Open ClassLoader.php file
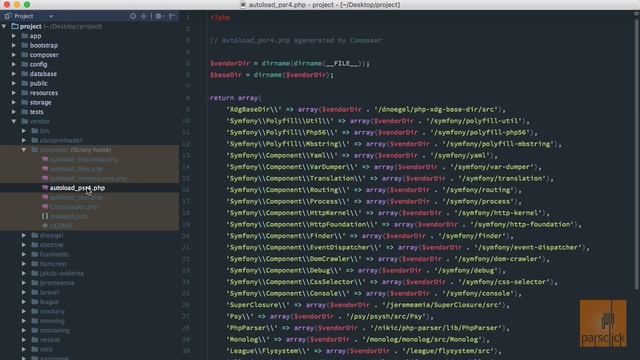The width and height of the screenshot is (640, 360). [74, 207]
